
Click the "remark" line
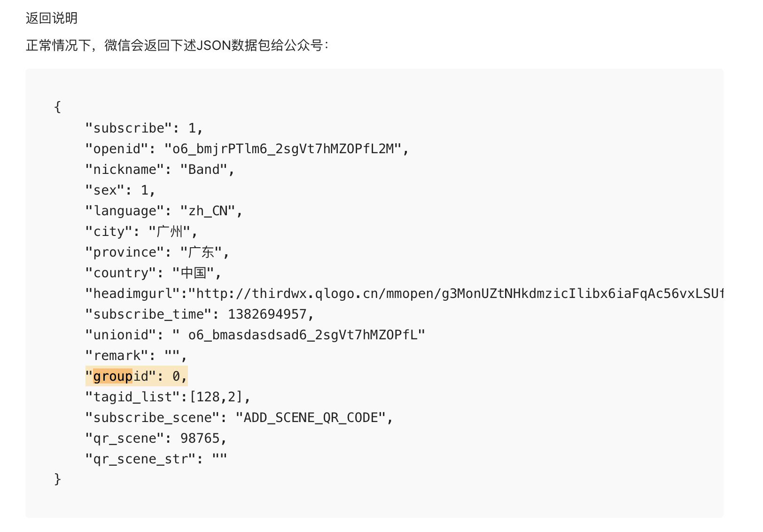point(136,356)
